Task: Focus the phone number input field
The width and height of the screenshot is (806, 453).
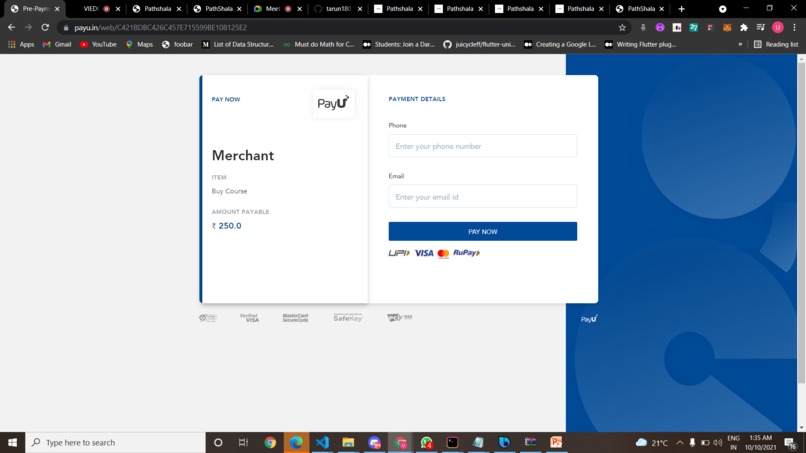Action: tap(483, 147)
